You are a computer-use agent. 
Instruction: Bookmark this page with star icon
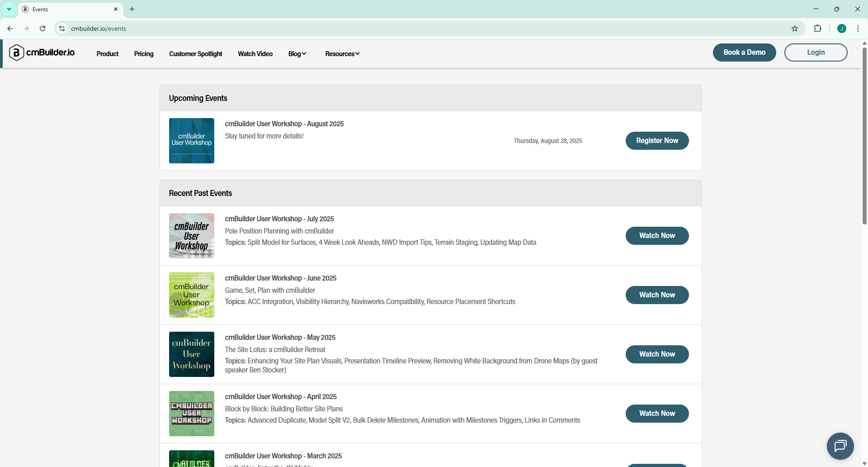click(x=795, y=29)
